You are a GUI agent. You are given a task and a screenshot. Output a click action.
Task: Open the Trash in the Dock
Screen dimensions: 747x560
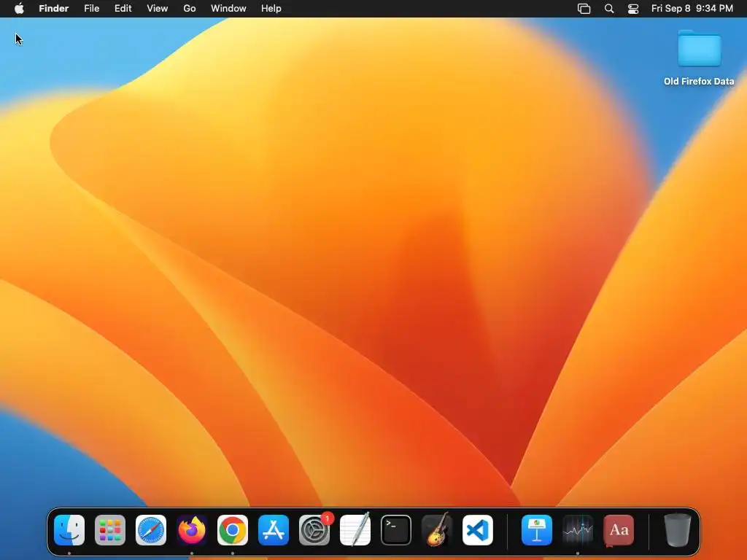678,530
